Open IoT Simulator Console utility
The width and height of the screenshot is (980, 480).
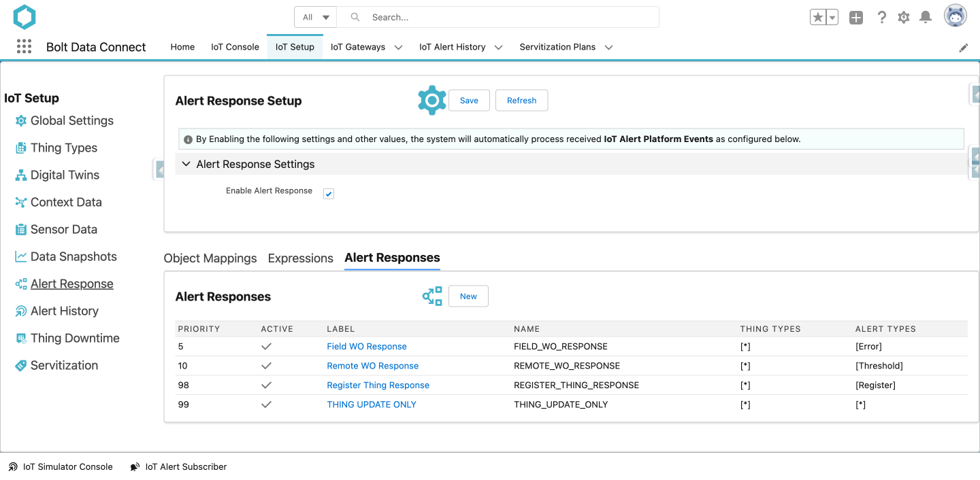click(61, 467)
